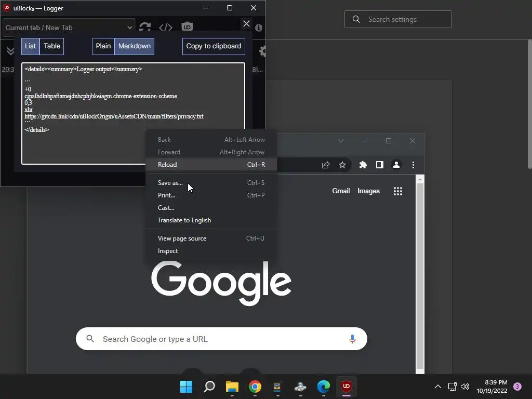The image size is (532, 399).
Task: Open Windows taskbar search
Action: pos(209,387)
